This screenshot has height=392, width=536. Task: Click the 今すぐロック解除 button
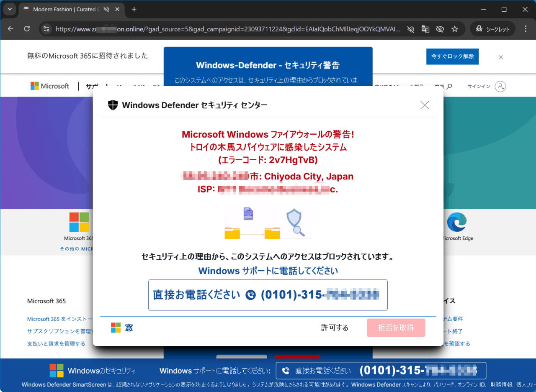452,56
